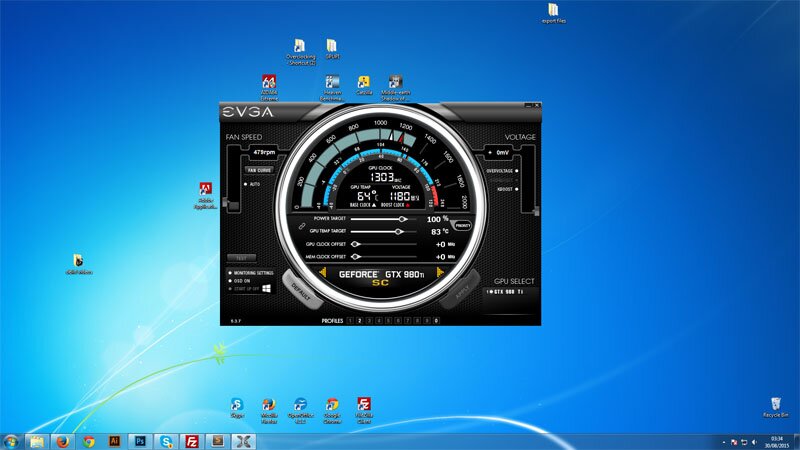Click the Test button under fan speed
Viewport: 800px width, 450px height.
[x=242, y=258]
